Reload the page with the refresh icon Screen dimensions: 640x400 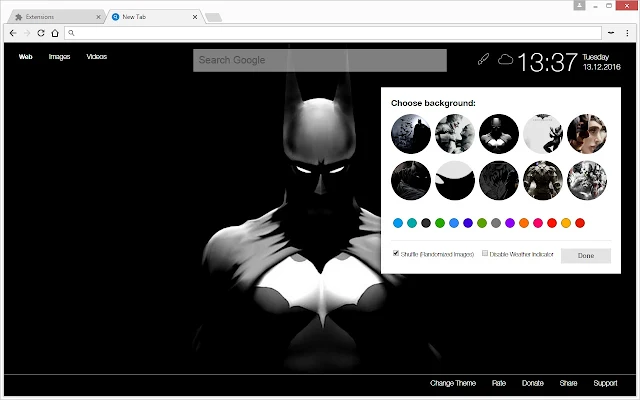pos(41,33)
